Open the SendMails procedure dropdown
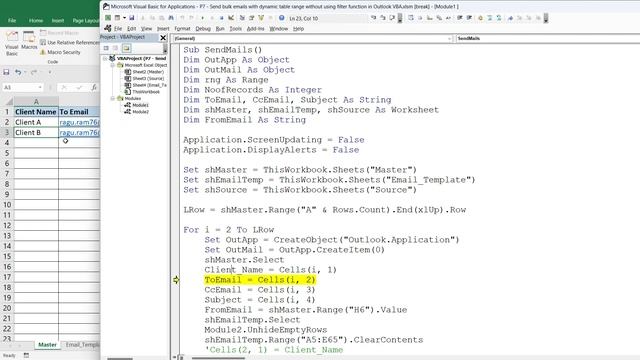The image size is (640, 360). tap(548, 38)
